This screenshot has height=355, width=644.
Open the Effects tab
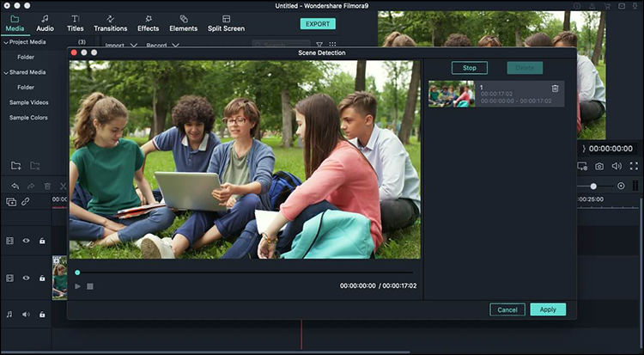point(149,23)
